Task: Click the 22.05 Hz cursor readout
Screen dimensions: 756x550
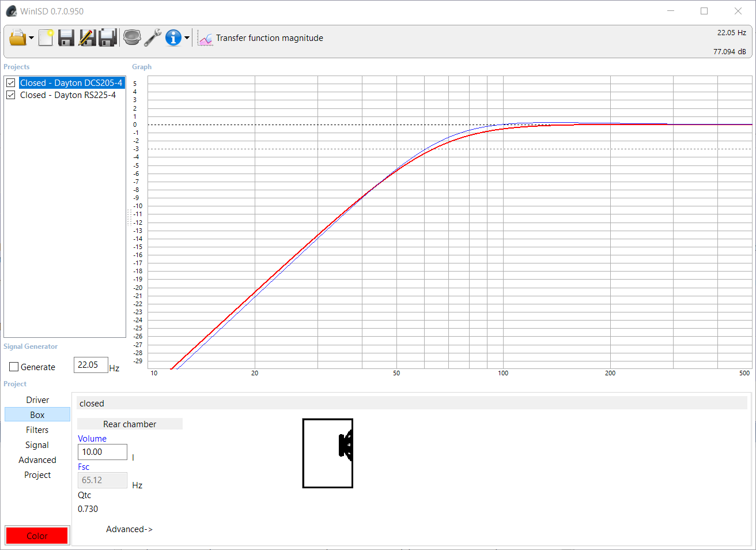Action: (x=731, y=33)
